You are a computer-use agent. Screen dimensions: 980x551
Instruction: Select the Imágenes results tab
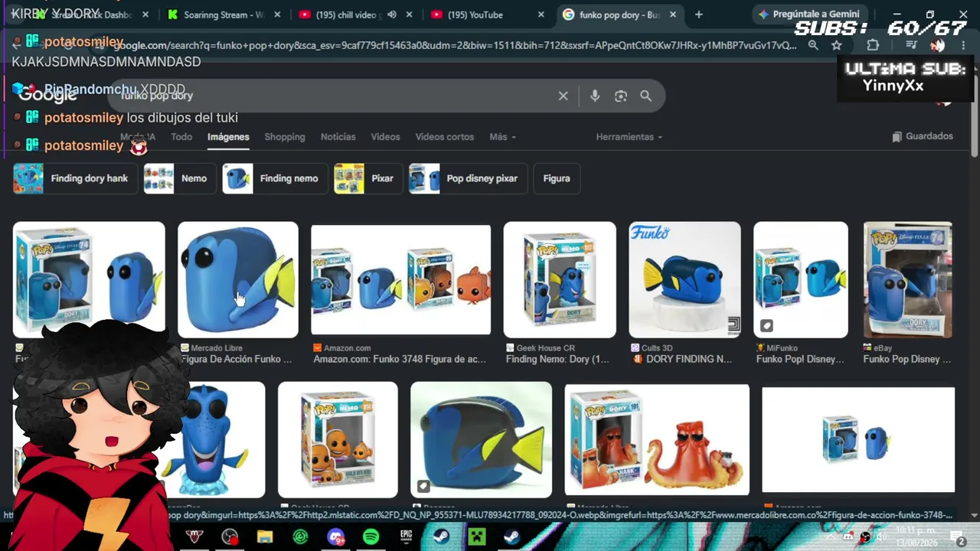[228, 137]
